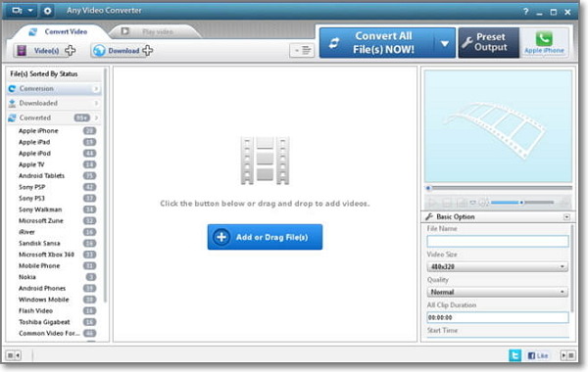Select the Downloaded status category
The height and width of the screenshot is (372, 588).
tap(54, 103)
